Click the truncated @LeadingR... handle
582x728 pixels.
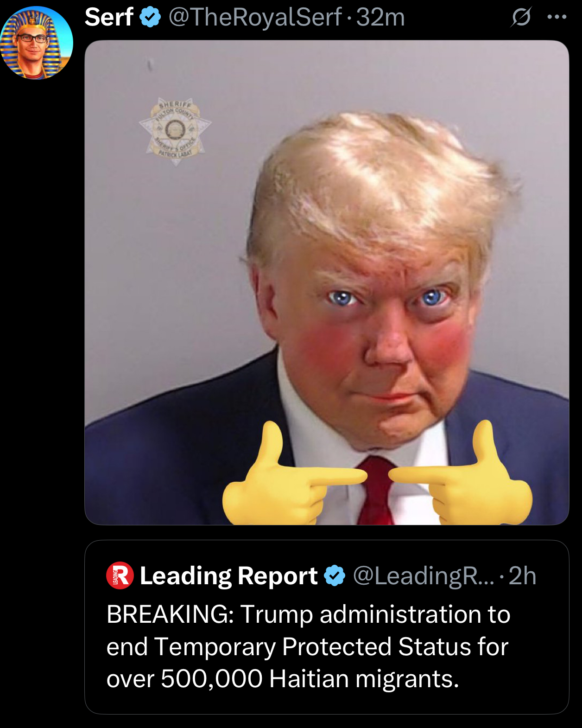click(424, 576)
